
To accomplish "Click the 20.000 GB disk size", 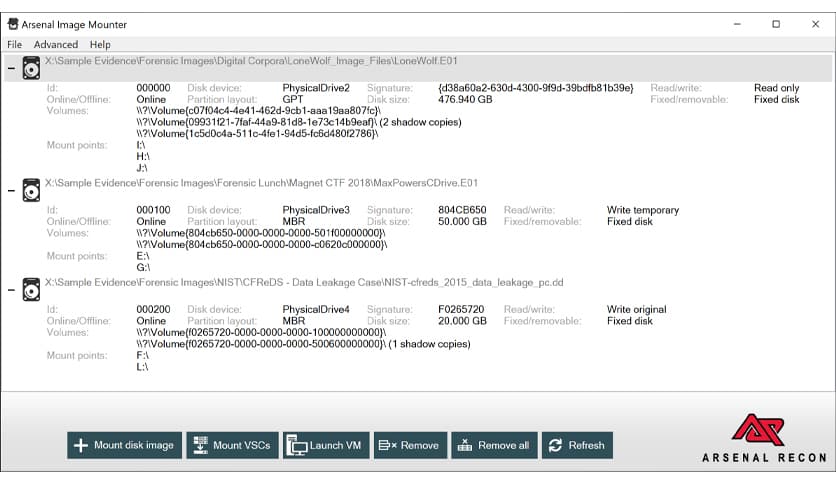I will (x=462, y=321).
